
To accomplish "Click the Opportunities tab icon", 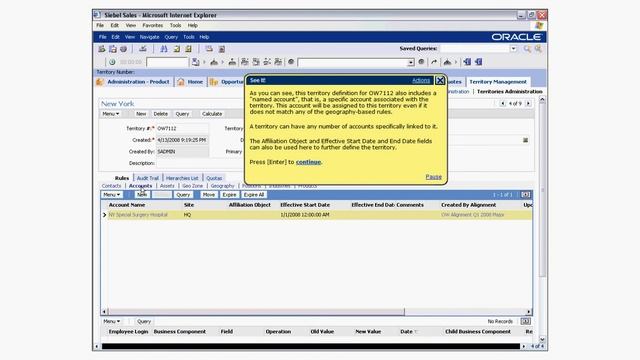I will pyautogui.click(x=214, y=82).
